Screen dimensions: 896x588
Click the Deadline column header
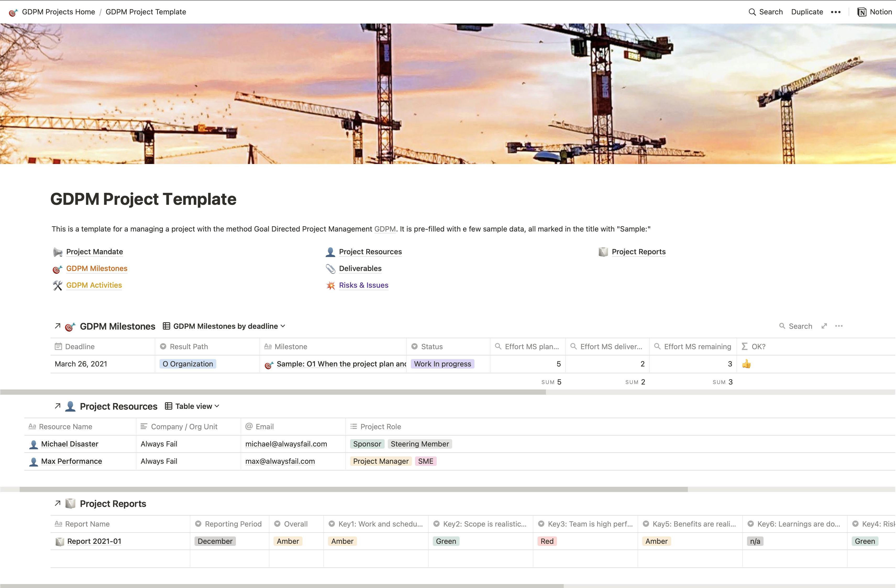(80, 347)
